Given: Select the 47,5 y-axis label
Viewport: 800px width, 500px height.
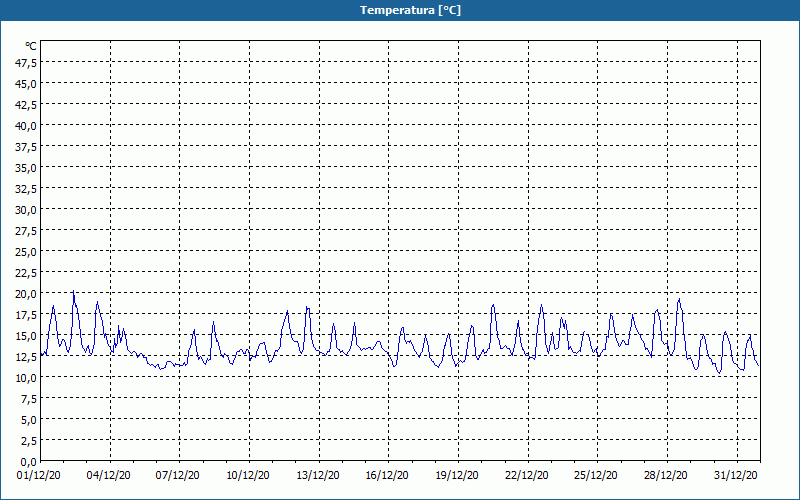Looking at the screenshot, I should point(27,62).
